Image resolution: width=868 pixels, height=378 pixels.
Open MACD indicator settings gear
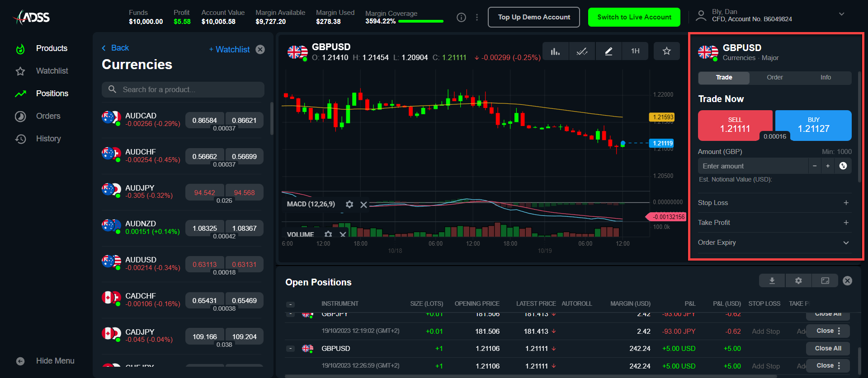349,205
